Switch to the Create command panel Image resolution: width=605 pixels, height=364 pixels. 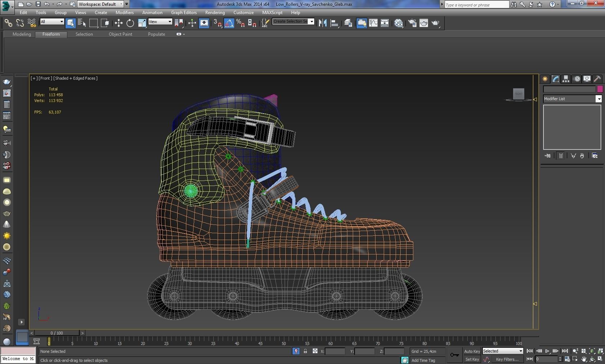coord(545,79)
